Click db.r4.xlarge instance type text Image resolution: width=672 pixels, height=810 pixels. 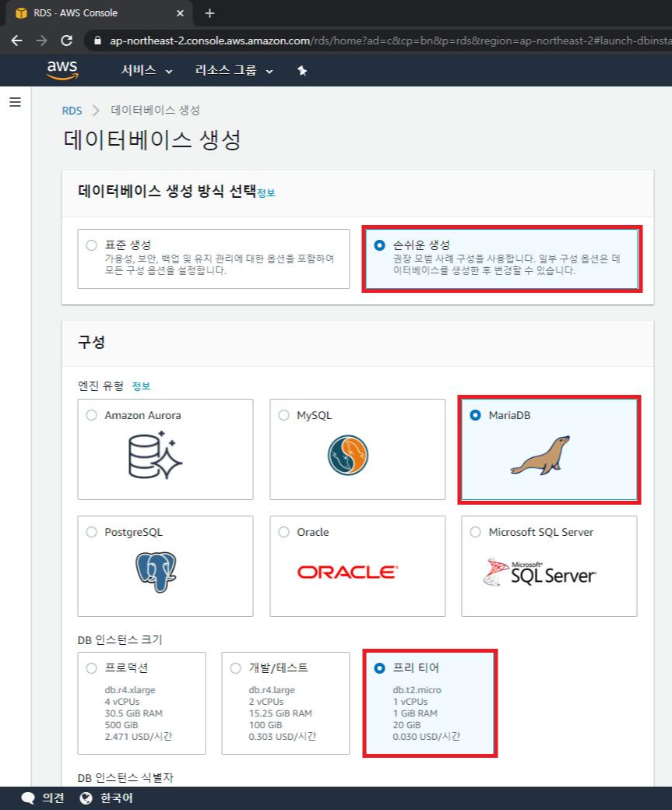tap(129, 690)
